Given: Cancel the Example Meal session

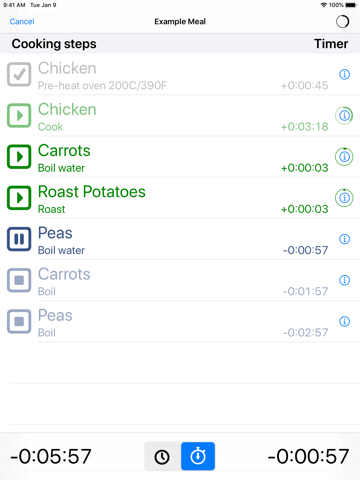Looking at the screenshot, I should [x=22, y=22].
